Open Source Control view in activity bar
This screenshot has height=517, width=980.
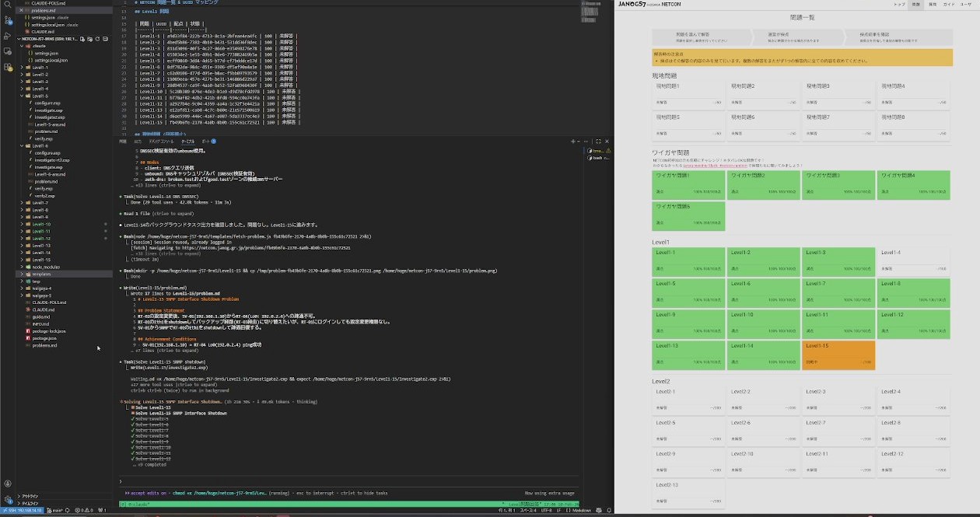point(8,20)
